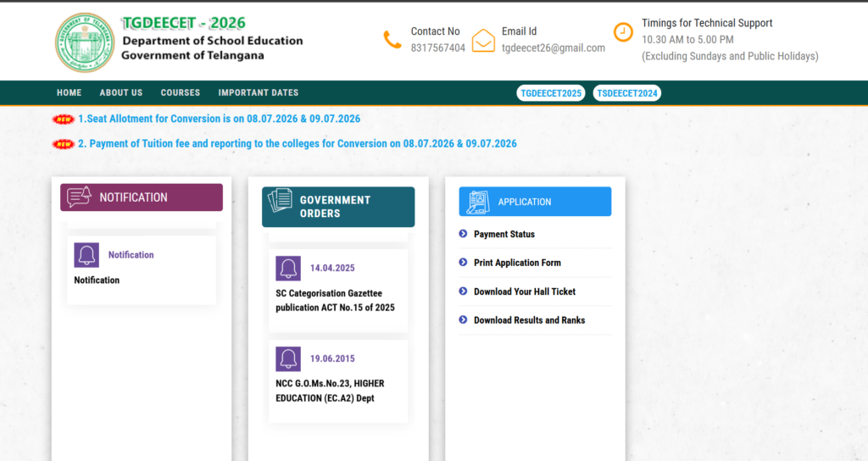Click the TGDEECET - 2026 title text
The height and width of the screenshot is (461, 868).
(x=184, y=23)
